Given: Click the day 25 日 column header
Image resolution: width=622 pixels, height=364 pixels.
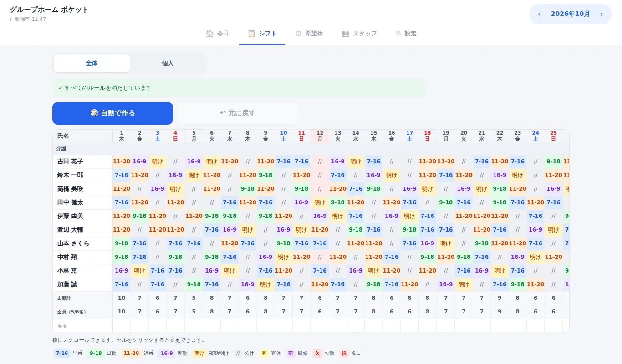Looking at the screenshot, I should [x=553, y=136].
